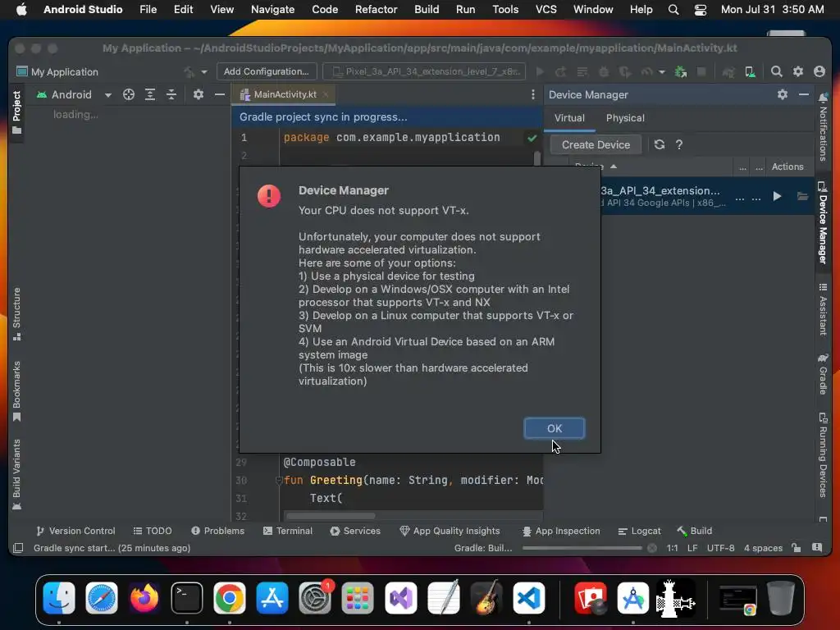
Task: Click OK in the Device Manager dialog
Action: pos(554,428)
